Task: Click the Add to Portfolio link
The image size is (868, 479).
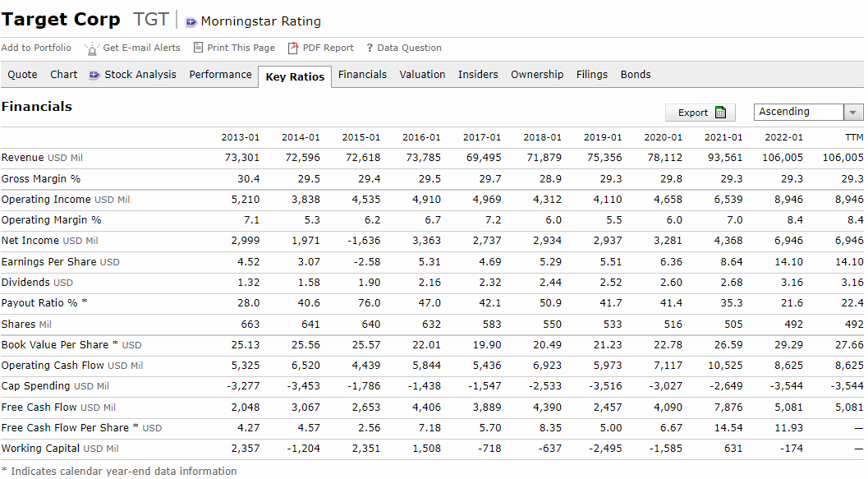Action: tap(36, 48)
